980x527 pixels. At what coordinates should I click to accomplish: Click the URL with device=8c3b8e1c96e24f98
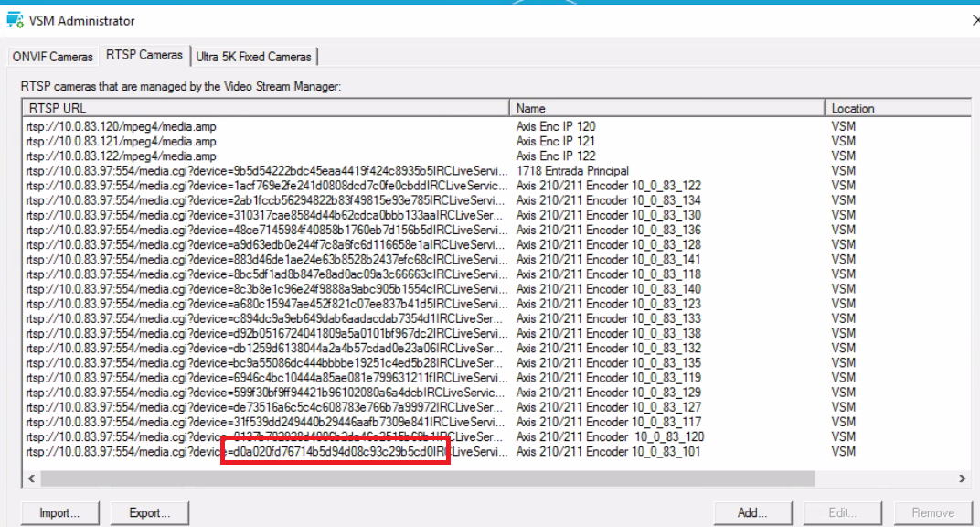pos(267,289)
